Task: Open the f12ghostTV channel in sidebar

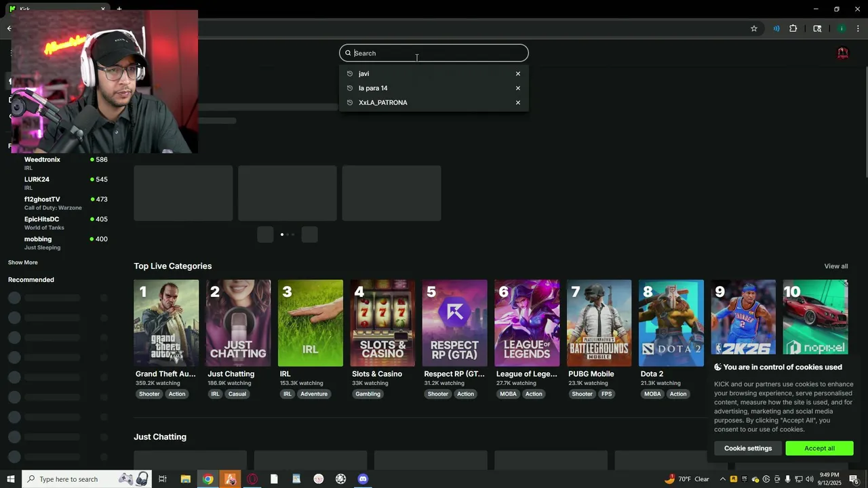Action: [x=58, y=203]
